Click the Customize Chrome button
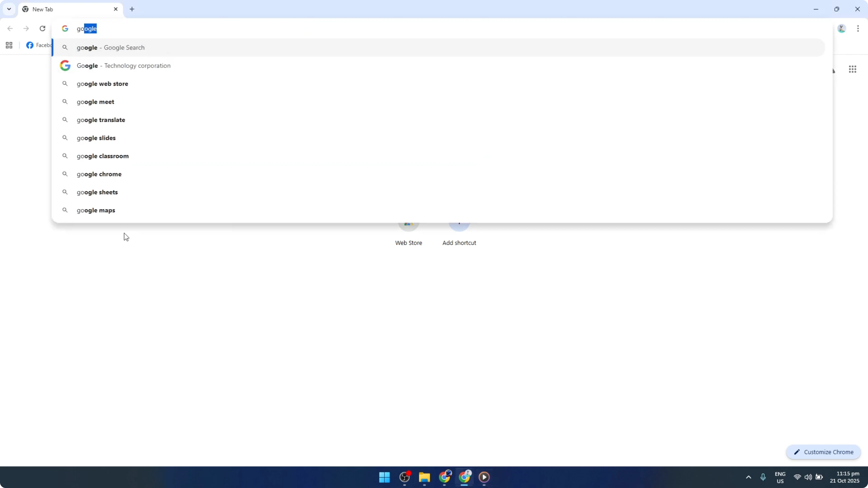This screenshot has width=868, height=488. (823, 452)
